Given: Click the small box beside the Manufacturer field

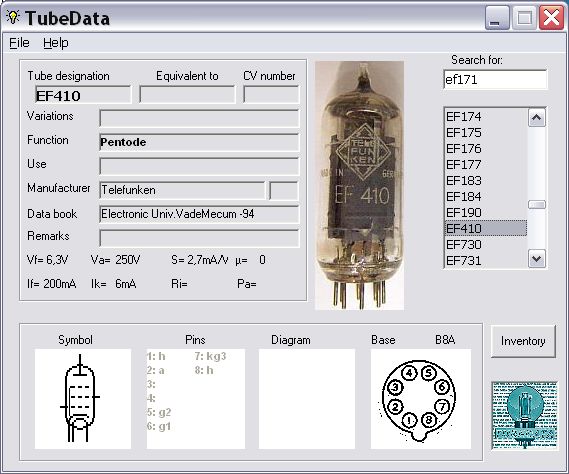Looking at the screenshot, I should [284, 191].
